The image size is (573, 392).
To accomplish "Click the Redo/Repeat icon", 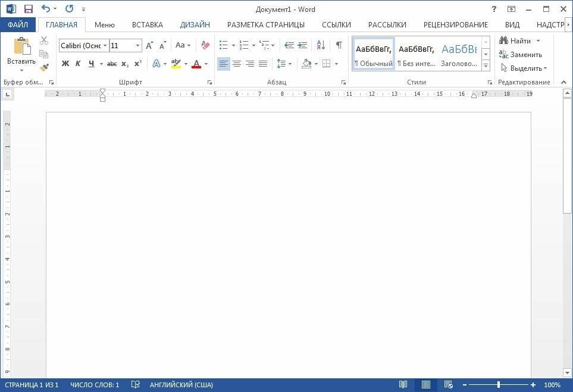I will tap(70, 9).
